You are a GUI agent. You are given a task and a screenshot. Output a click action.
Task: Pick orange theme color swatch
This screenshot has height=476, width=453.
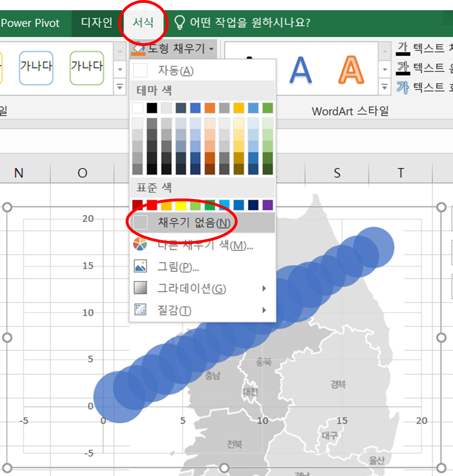[x=210, y=108]
